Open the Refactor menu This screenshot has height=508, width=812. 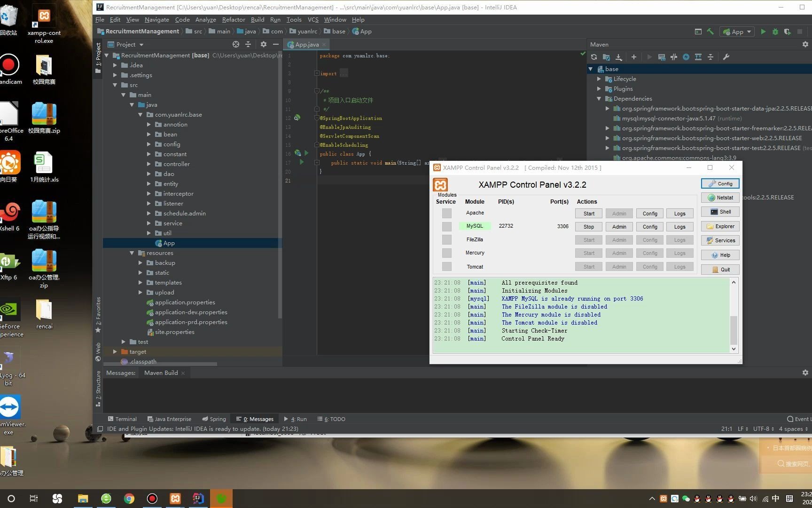[x=234, y=19]
